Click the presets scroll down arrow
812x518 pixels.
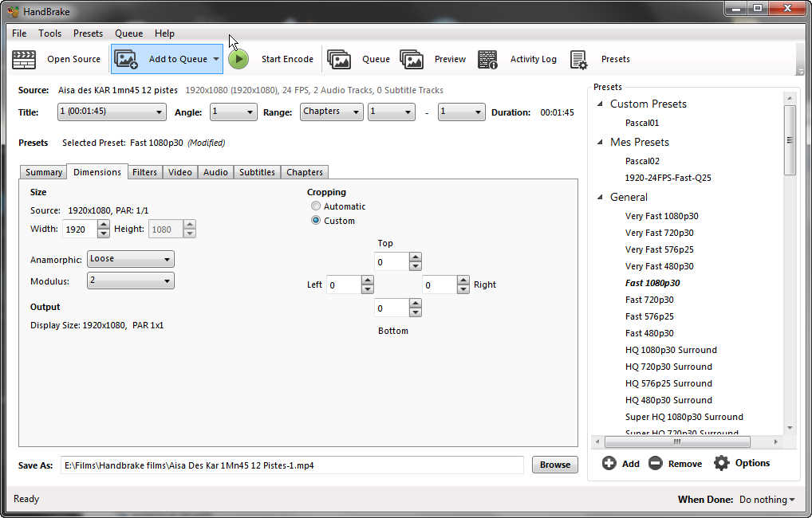pyautogui.click(x=790, y=427)
